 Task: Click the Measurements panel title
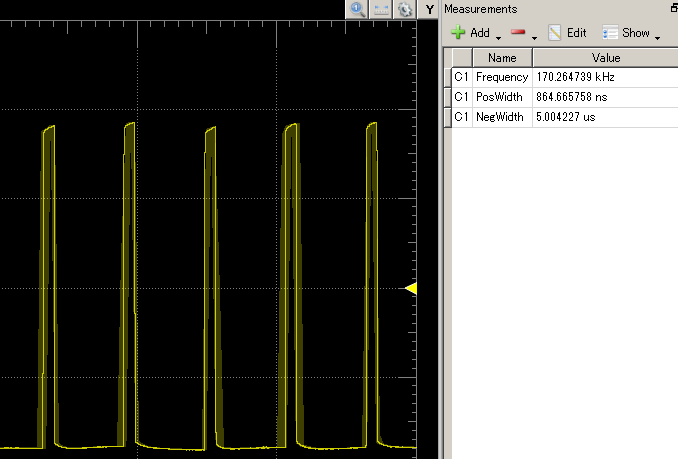tap(480, 9)
